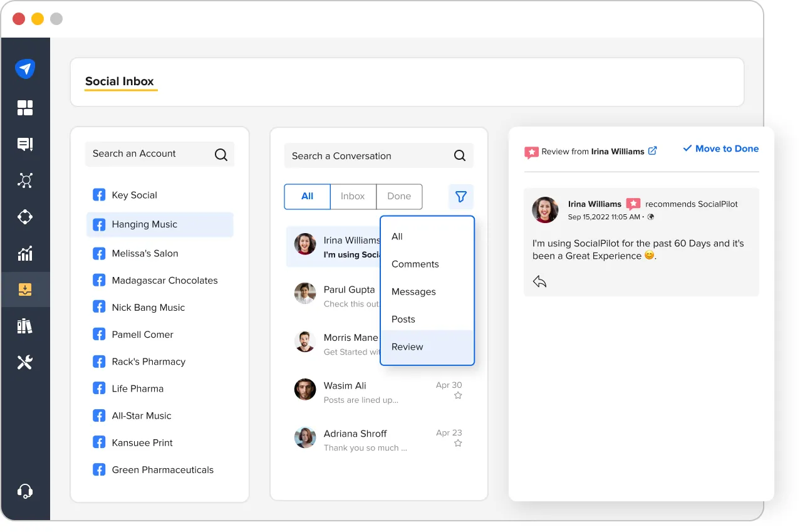Select the Hanging Music account
The width and height of the screenshot is (805, 532).
coord(160,224)
